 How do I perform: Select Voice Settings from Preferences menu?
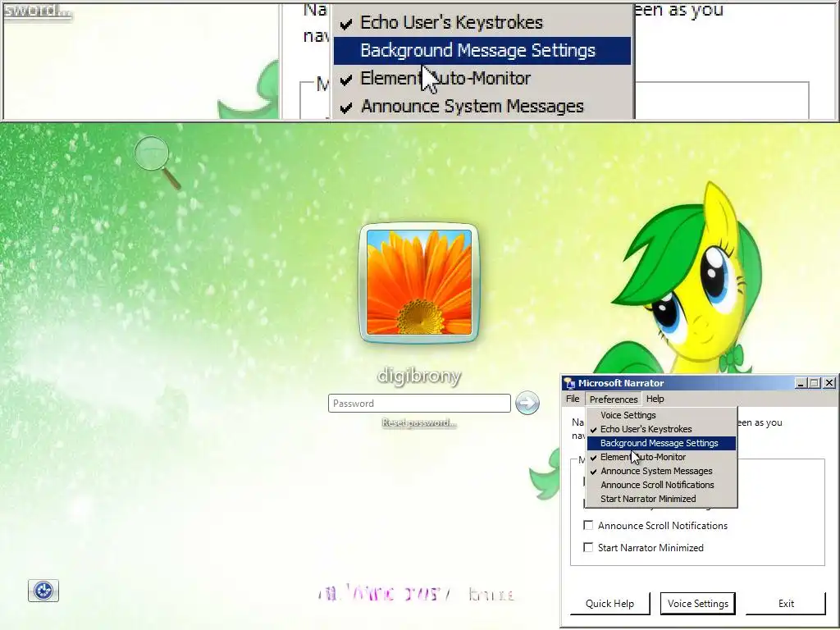(662, 415)
